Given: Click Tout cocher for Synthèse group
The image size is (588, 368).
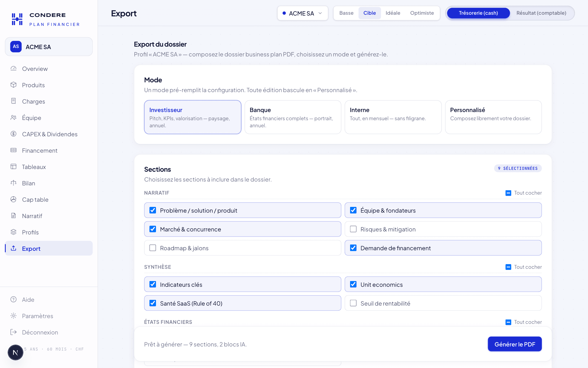Looking at the screenshot, I should (528, 267).
